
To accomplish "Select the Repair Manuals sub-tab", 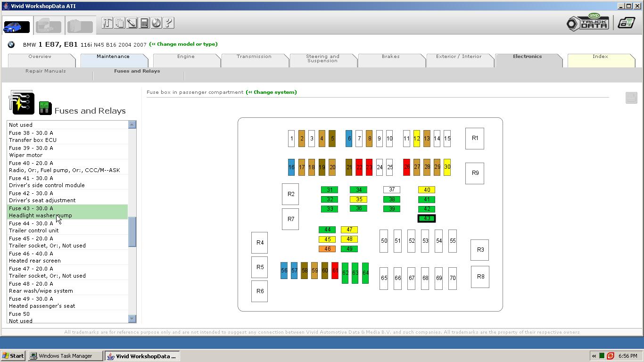I will click(46, 71).
